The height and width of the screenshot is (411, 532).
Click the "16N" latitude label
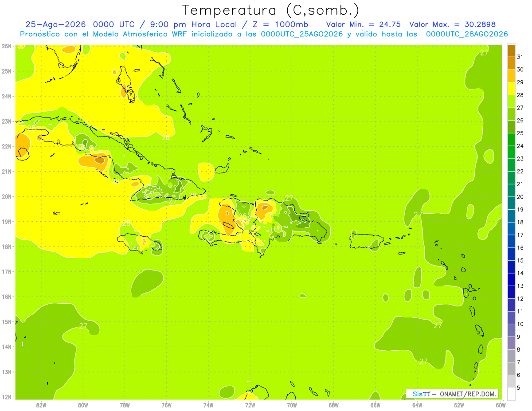pos(6,297)
